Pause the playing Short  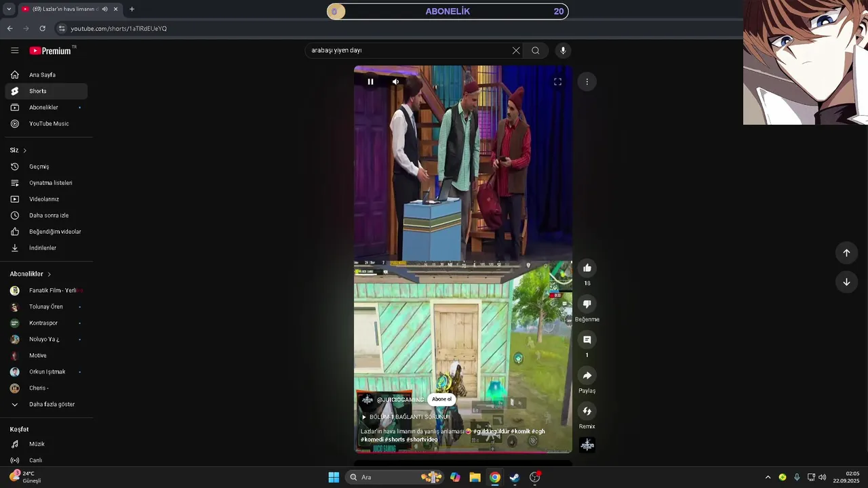coord(370,81)
